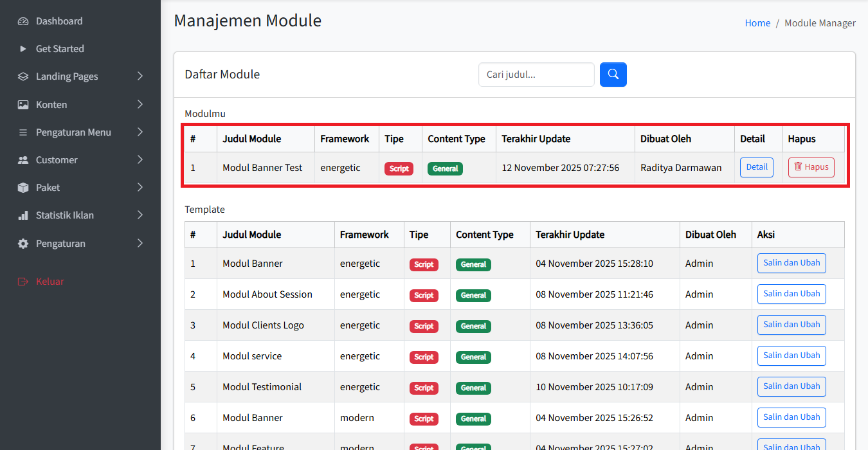
Task: Expand the Statistik Iklan chevron
Action: pyautogui.click(x=140, y=215)
